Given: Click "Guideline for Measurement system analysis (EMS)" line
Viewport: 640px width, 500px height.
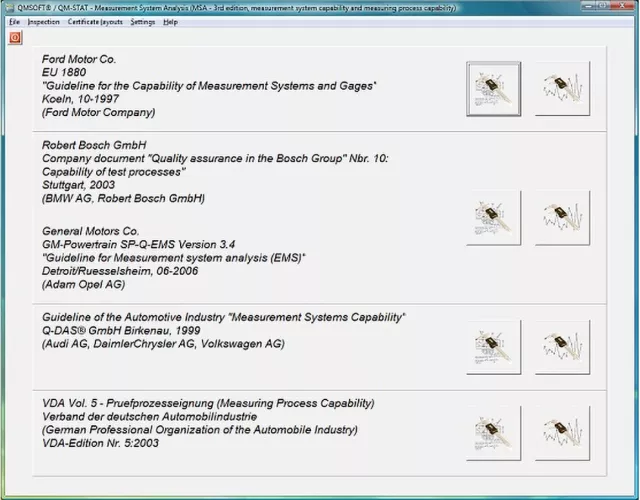Looking at the screenshot, I should tap(174, 258).
